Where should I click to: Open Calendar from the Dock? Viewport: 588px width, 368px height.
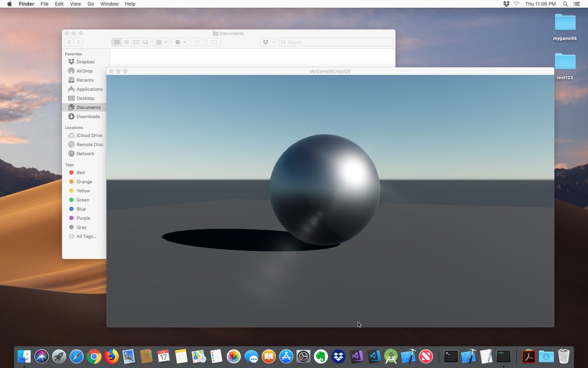tap(164, 356)
